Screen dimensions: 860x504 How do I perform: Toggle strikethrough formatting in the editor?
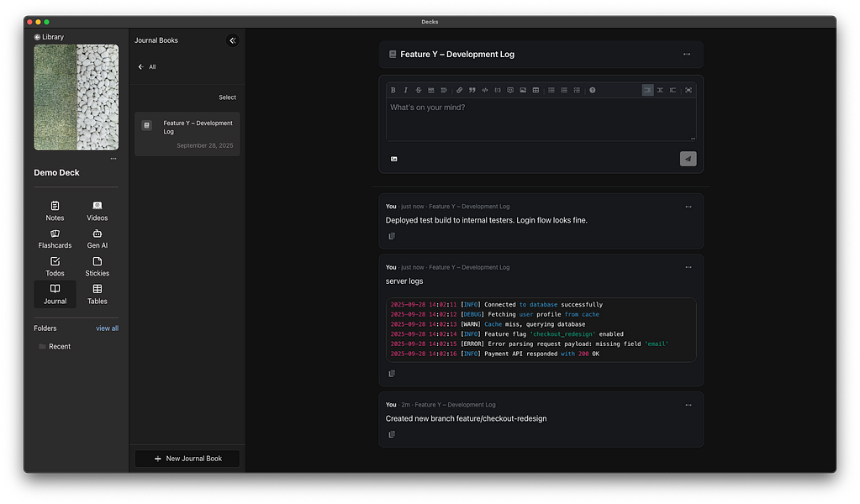[x=419, y=90]
